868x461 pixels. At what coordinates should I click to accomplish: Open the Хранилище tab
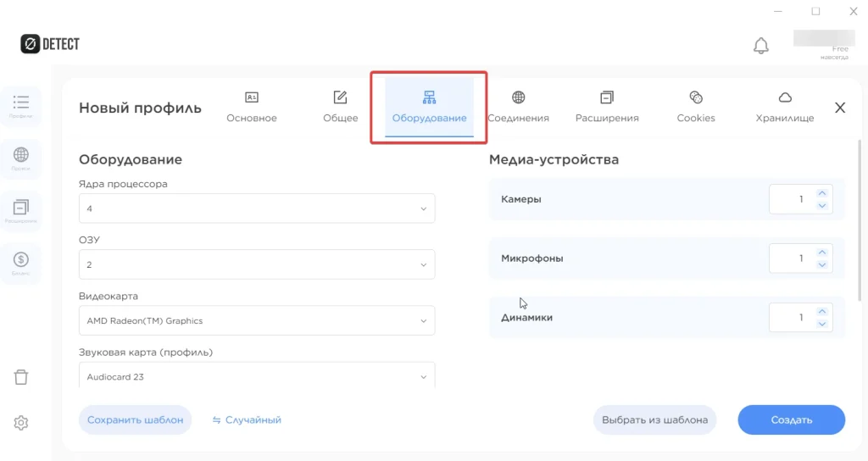click(x=784, y=108)
